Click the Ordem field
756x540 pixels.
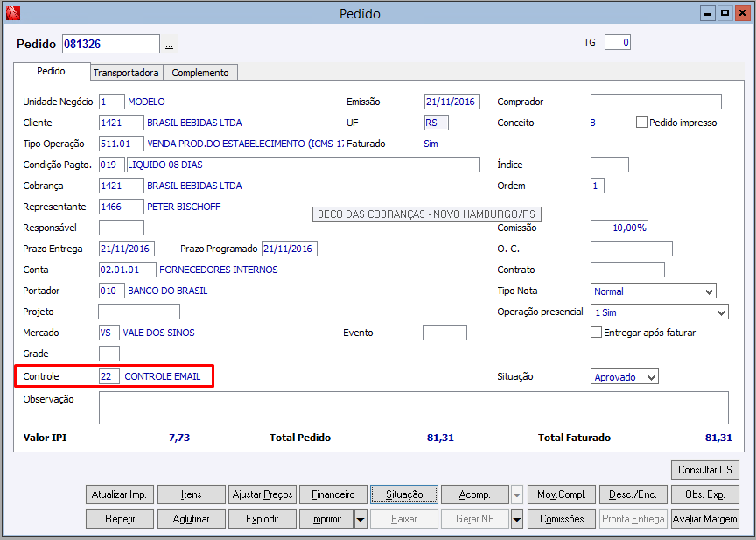[x=598, y=186]
